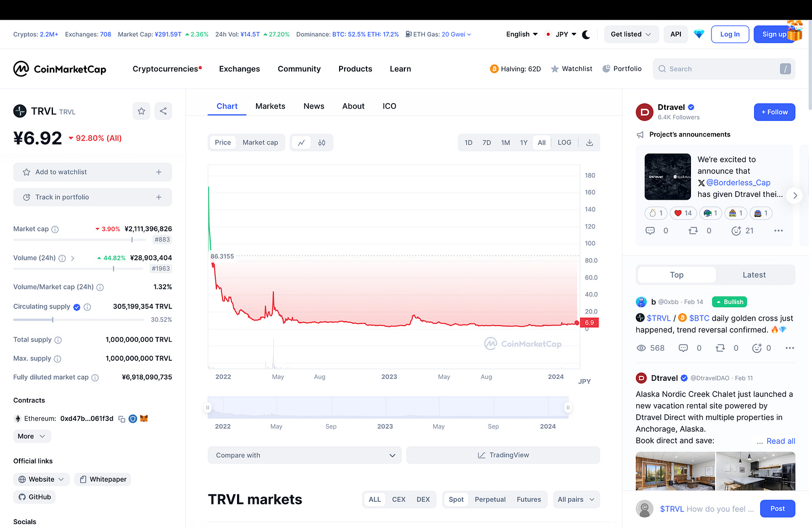Copy Ethereum contract address

(122, 419)
